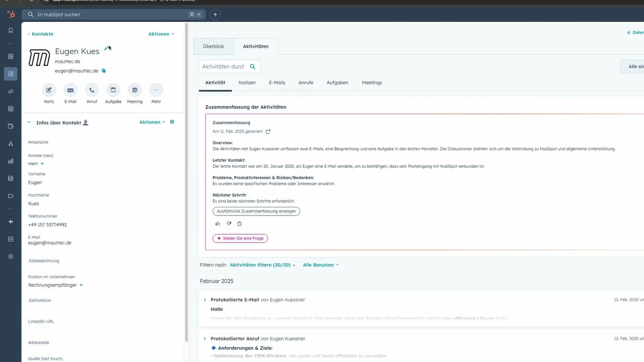The height and width of the screenshot is (362, 644).
Task: Create a new Notiz via the note icon
Action: coord(49,91)
